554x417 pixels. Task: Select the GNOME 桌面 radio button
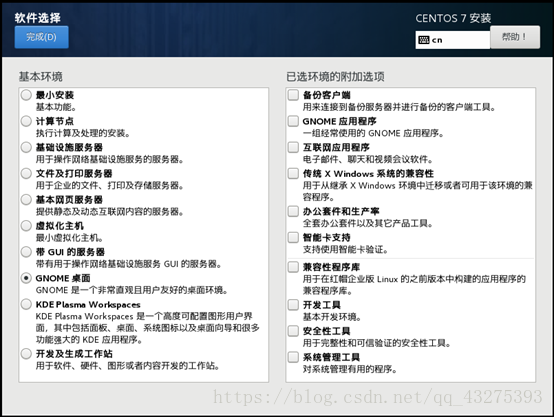click(26, 278)
